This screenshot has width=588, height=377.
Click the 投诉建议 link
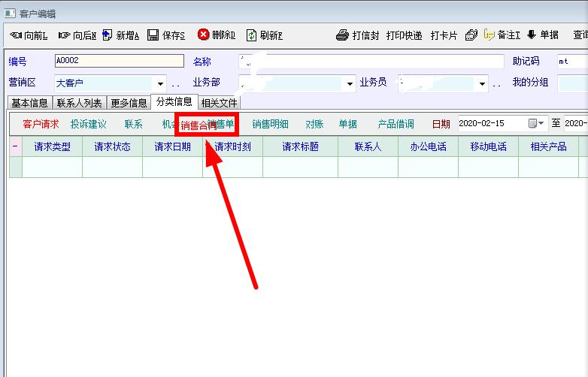pos(89,124)
